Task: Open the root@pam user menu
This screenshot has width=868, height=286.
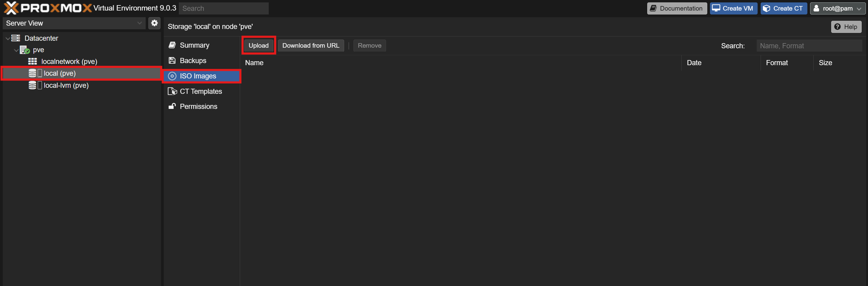Action: coord(837,8)
